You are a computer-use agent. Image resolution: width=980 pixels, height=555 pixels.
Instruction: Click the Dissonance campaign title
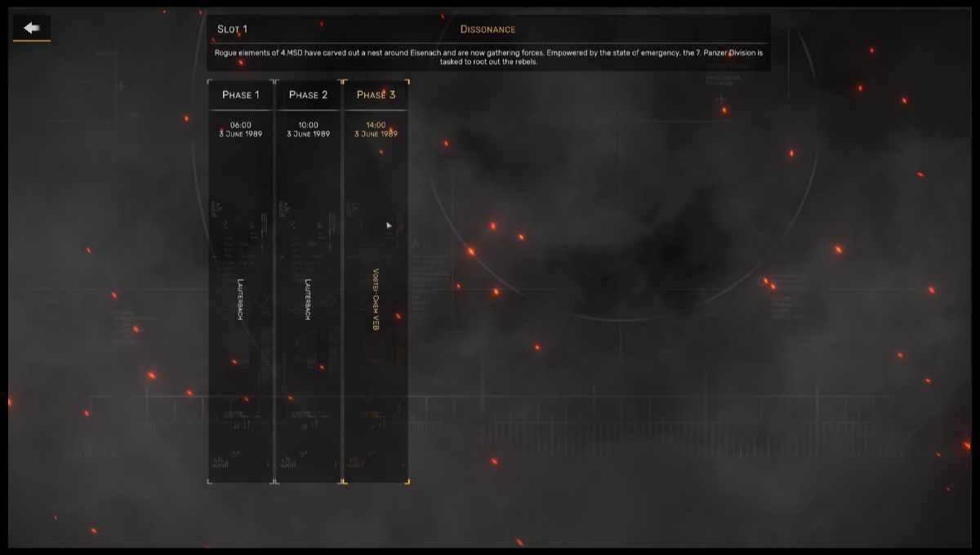(x=488, y=29)
